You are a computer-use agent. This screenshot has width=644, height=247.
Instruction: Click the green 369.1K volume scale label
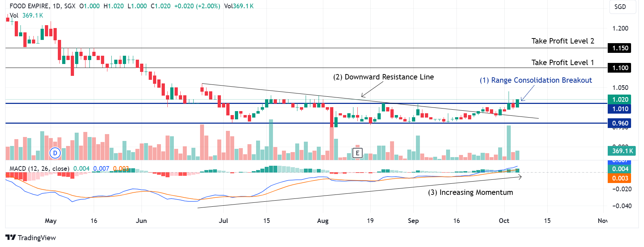(622, 151)
